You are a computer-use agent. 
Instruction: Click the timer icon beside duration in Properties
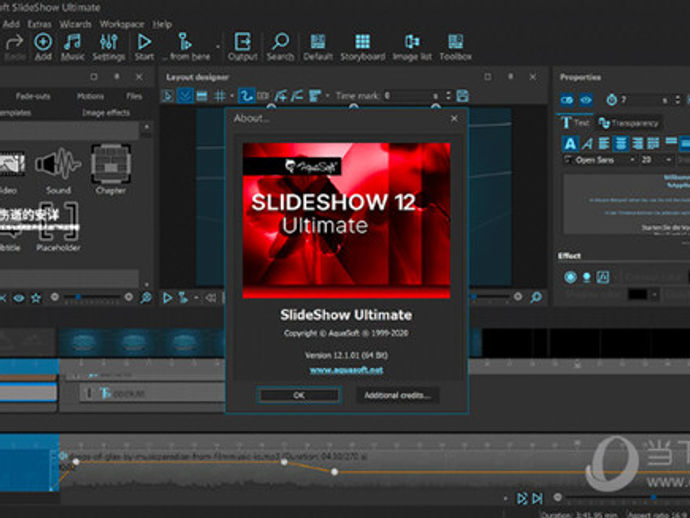point(611,100)
